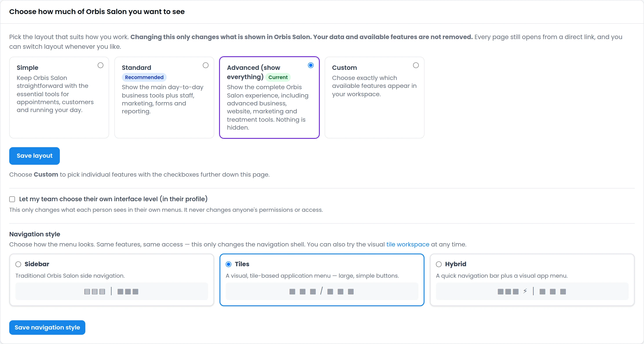Choose the Sidebar navigation radio button

point(18,264)
